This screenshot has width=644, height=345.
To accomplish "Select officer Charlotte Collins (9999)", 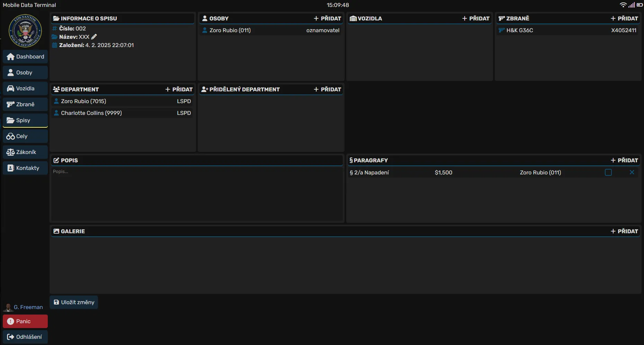I will tap(123, 113).
